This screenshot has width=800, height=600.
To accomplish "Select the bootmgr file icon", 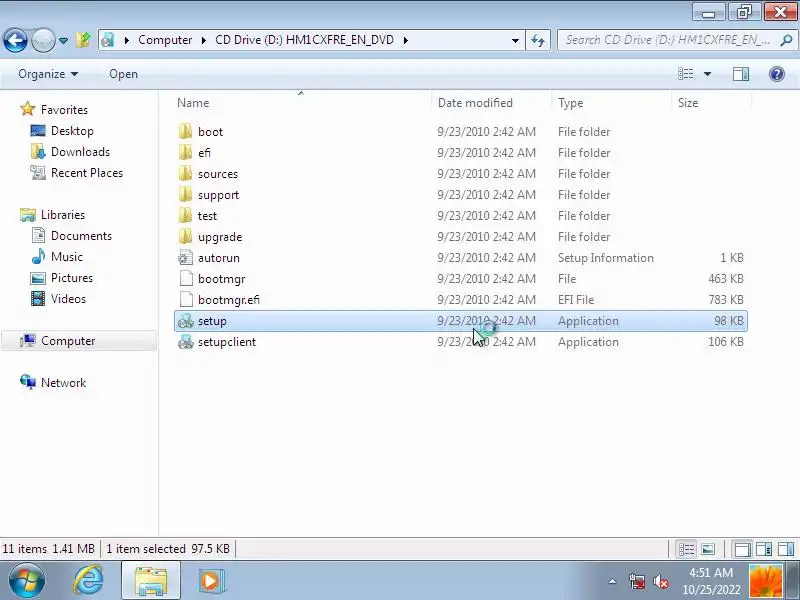I will click(186, 279).
